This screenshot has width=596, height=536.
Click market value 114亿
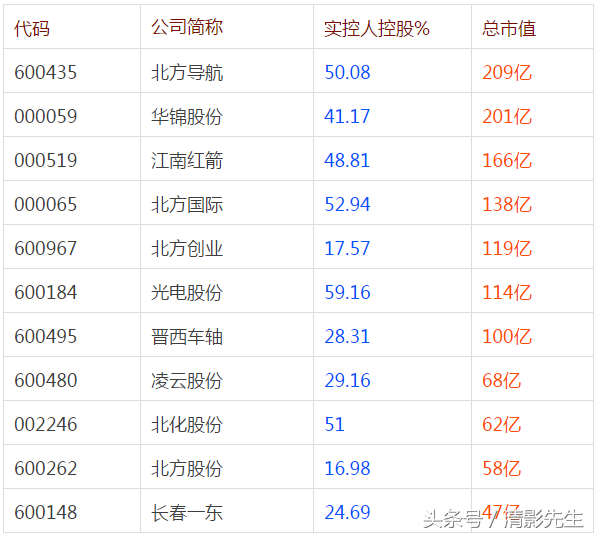click(507, 292)
